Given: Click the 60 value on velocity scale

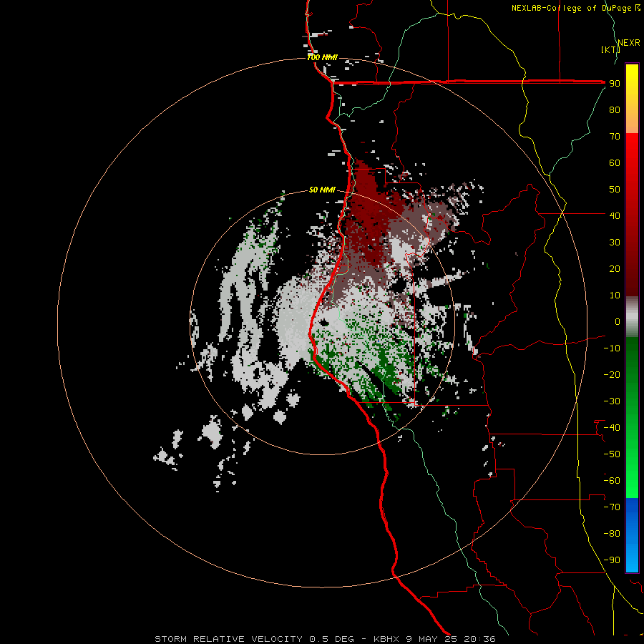Looking at the screenshot, I should tap(615, 162).
